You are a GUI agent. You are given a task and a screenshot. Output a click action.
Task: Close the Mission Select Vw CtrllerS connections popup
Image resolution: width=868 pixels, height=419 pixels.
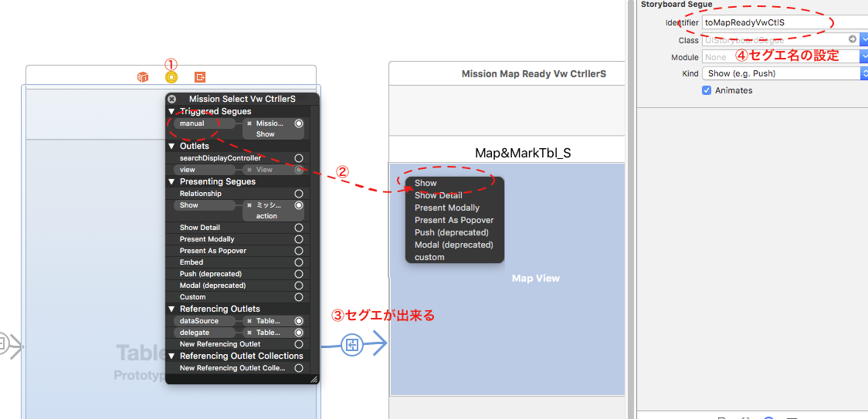(x=171, y=99)
